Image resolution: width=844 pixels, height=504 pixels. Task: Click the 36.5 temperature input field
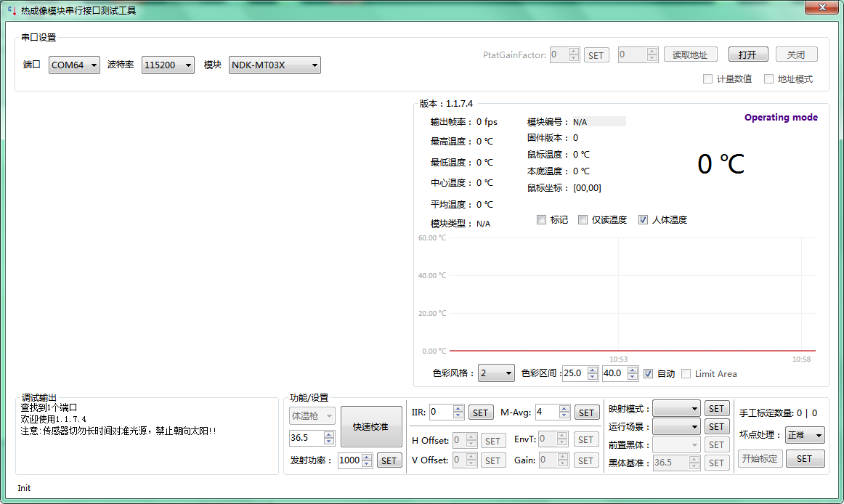tap(307, 438)
